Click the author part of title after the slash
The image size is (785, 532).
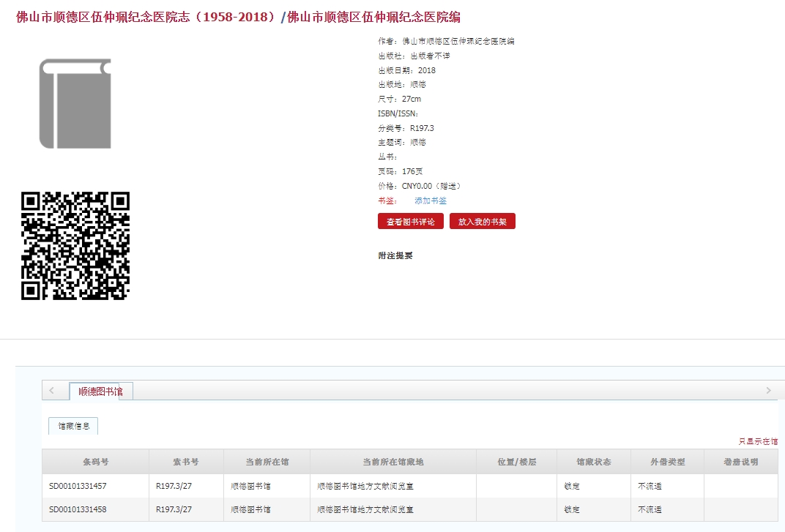(x=373, y=17)
